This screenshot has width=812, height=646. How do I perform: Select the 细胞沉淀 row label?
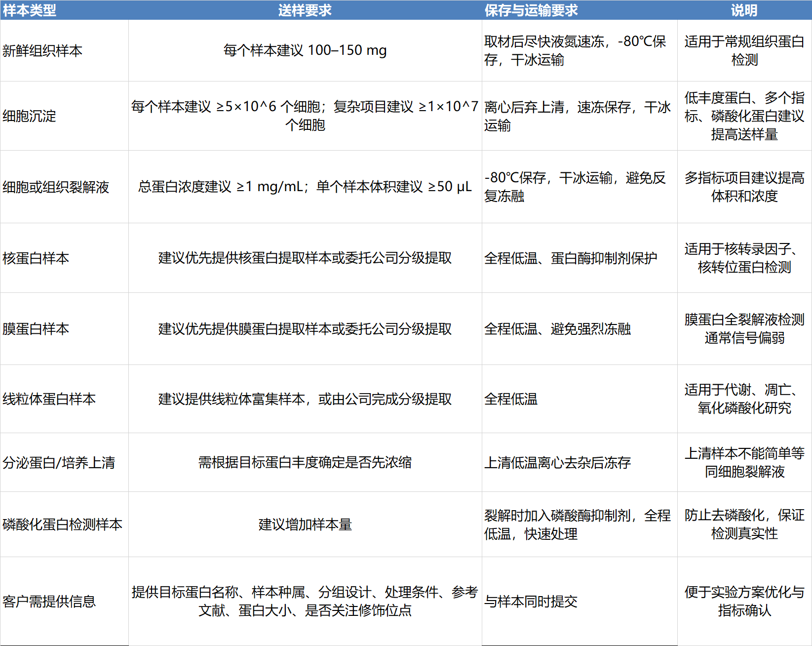pyautogui.click(x=30, y=116)
